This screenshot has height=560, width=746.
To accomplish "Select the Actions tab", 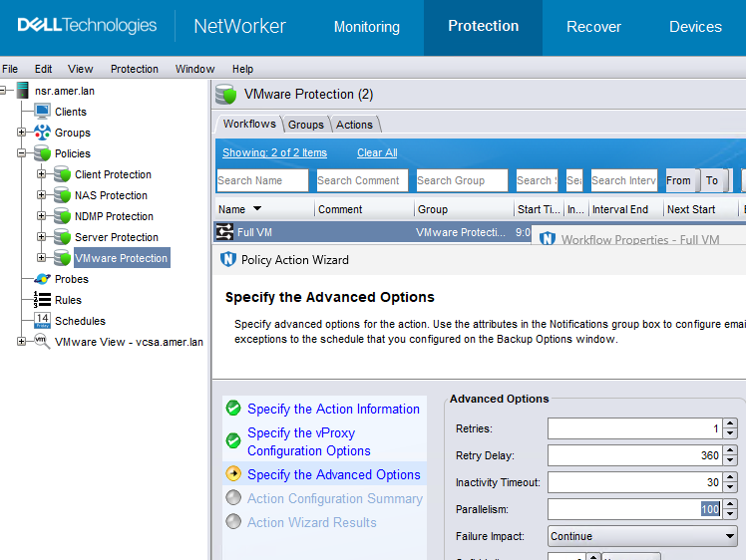I will (354, 125).
